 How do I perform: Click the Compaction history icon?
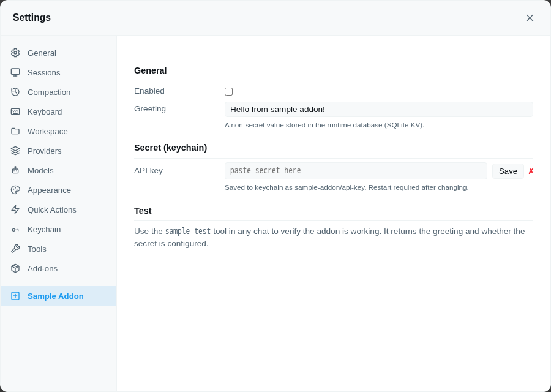(15, 92)
